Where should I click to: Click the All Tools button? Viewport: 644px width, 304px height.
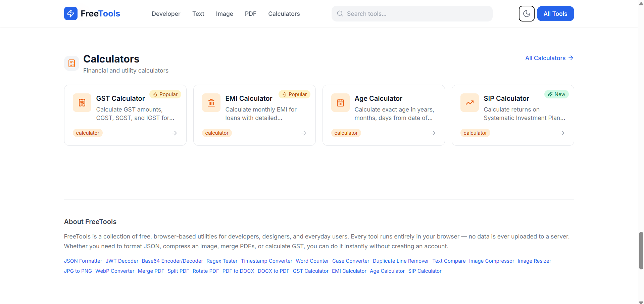[x=555, y=14]
